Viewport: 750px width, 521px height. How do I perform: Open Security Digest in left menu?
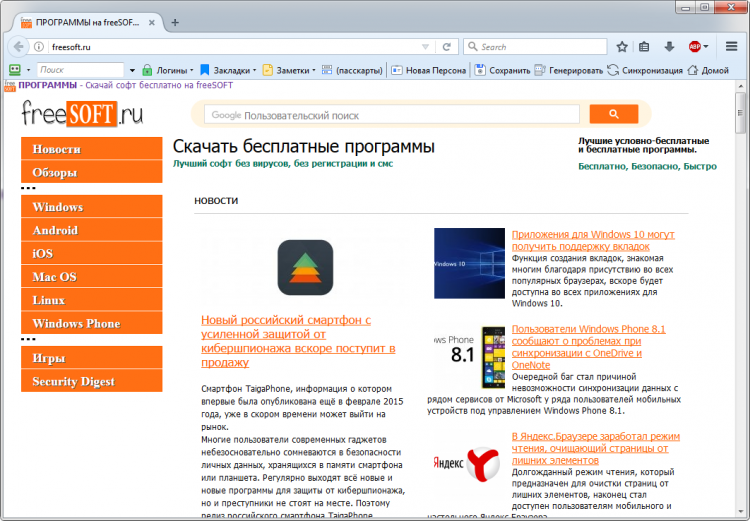point(92,381)
